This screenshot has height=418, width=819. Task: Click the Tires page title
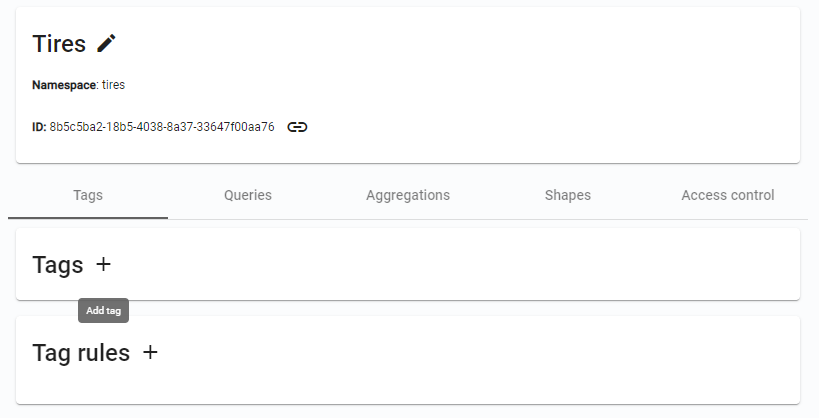(59, 44)
